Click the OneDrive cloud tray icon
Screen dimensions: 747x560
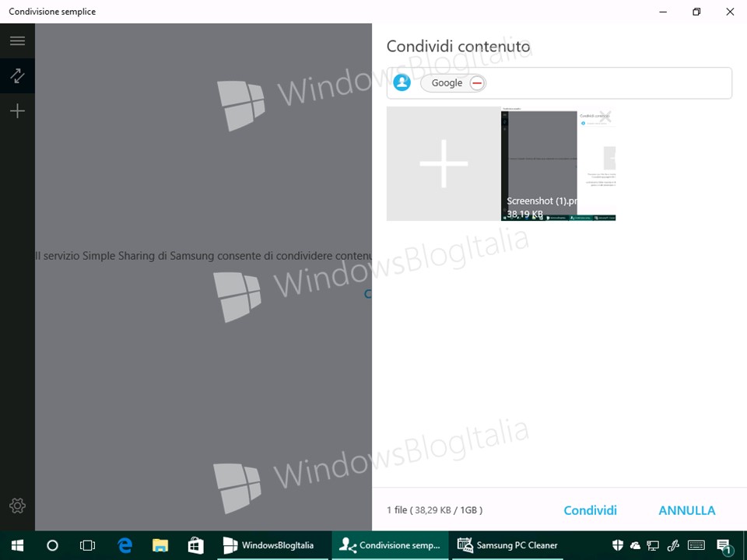click(x=635, y=545)
